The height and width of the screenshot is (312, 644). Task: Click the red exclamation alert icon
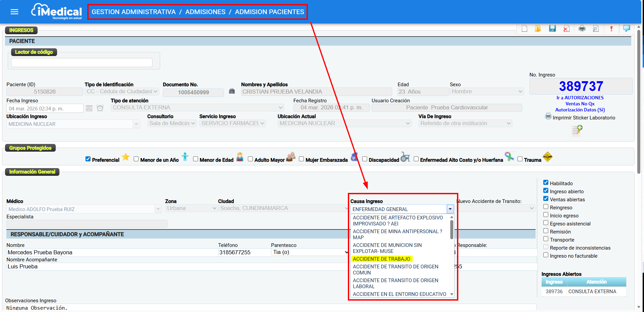[611, 29]
